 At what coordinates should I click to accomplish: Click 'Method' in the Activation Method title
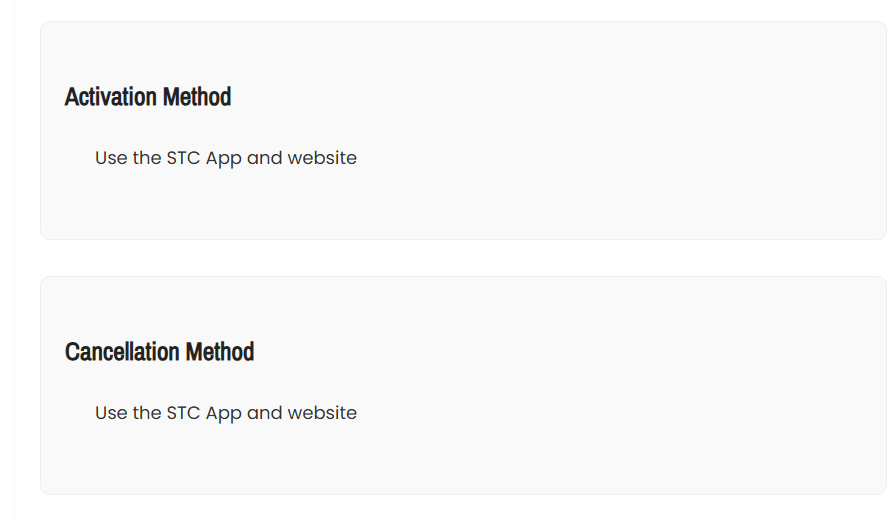[x=197, y=97]
